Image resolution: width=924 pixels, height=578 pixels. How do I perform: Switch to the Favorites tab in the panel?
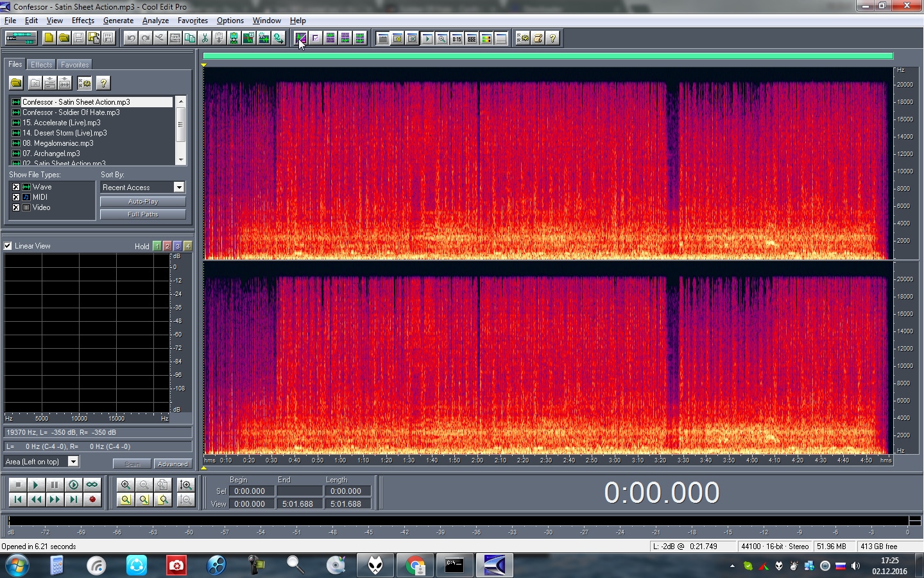coord(75,65)
